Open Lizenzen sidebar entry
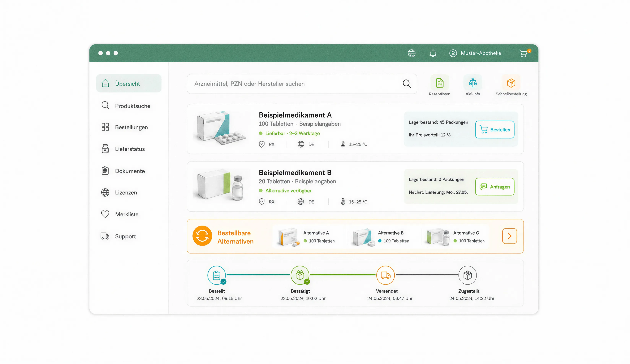This screenshot has width=630, height=364. click(119, 192)
